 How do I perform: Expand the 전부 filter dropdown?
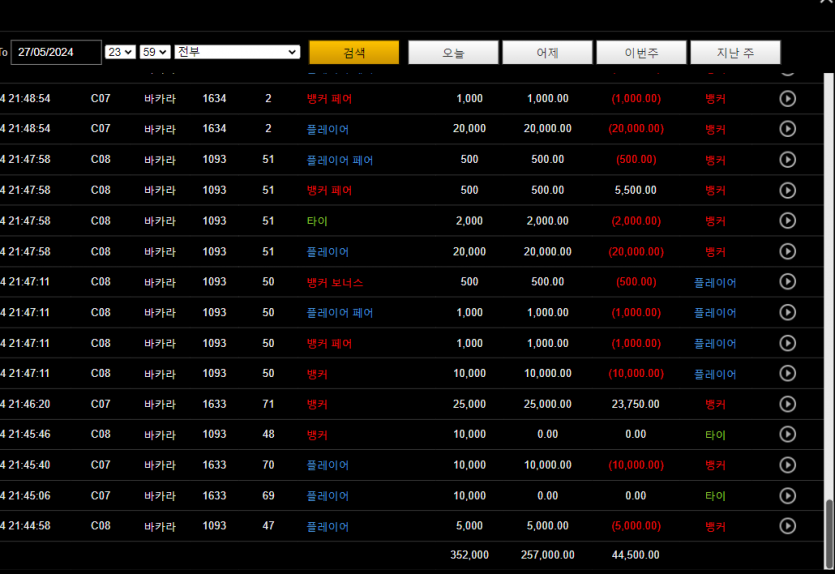click(x=237, y=52)
